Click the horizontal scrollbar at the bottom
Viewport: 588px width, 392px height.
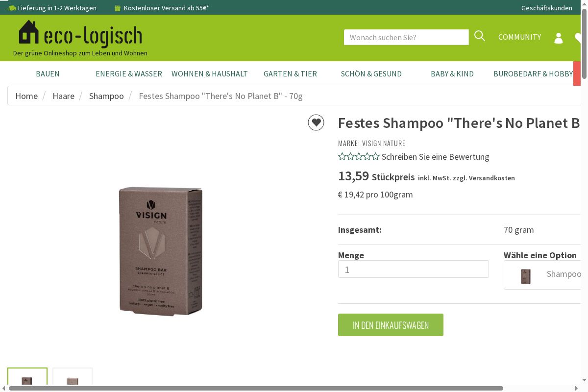pyautogui.click(x=256, y=388)
